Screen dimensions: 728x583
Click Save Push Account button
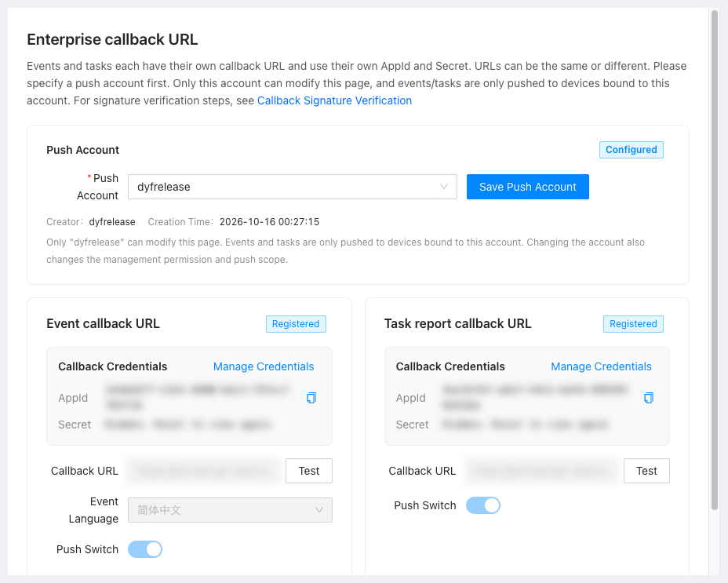(528, 187)
